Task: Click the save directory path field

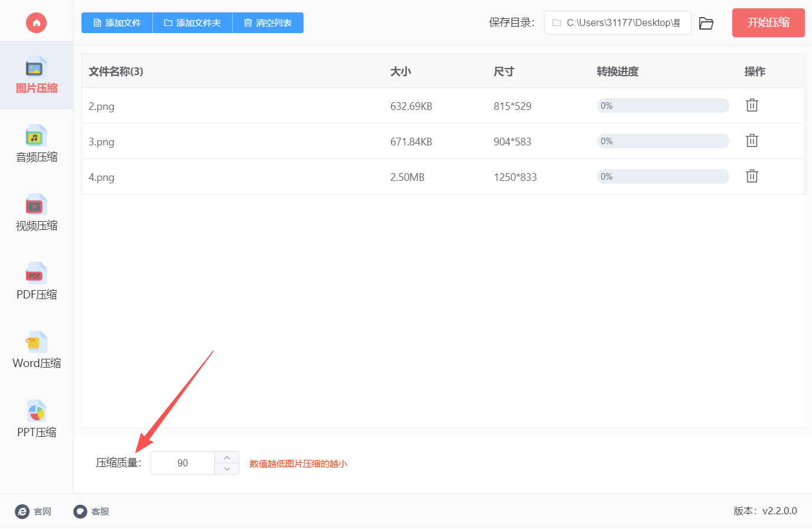Action: pos(617,22)
